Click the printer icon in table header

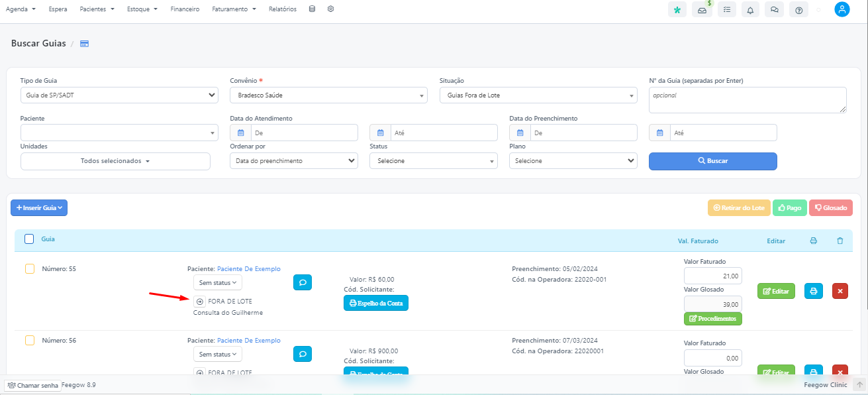(x=813, y=241)
